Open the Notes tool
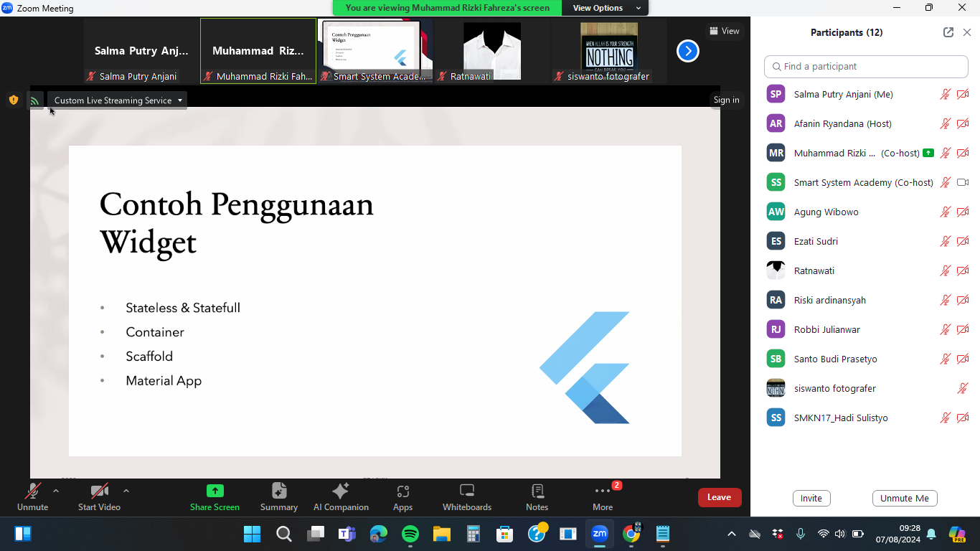 pyautogui.click(x=537, y=497)
